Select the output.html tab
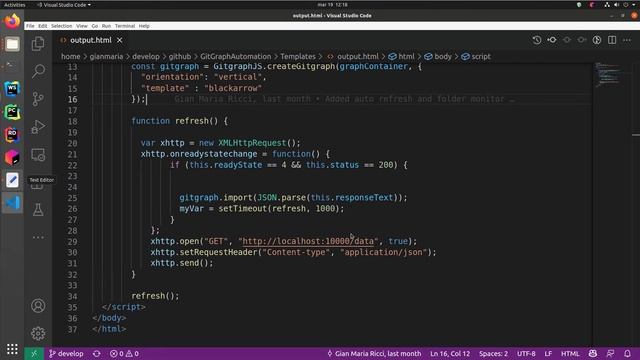The width and height of the screenshot is (640, 360). click(x=91, y=40)
